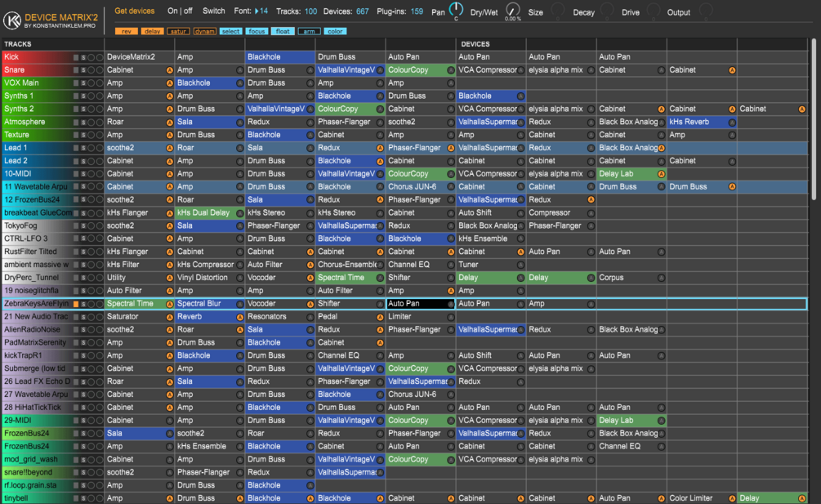Image resolution: width=821 pixels, height=504 pixels.
Task: Solo the Kick track with its S button
Action: pos(83,57)
